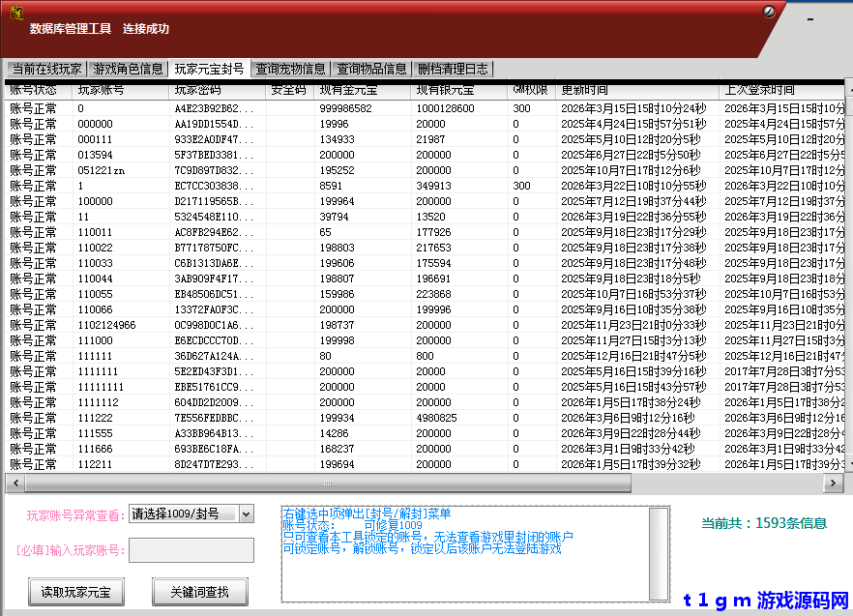Switch to the 当前在线玩家 tab
This screenshot has height=616, width=853.
[46, 69]
